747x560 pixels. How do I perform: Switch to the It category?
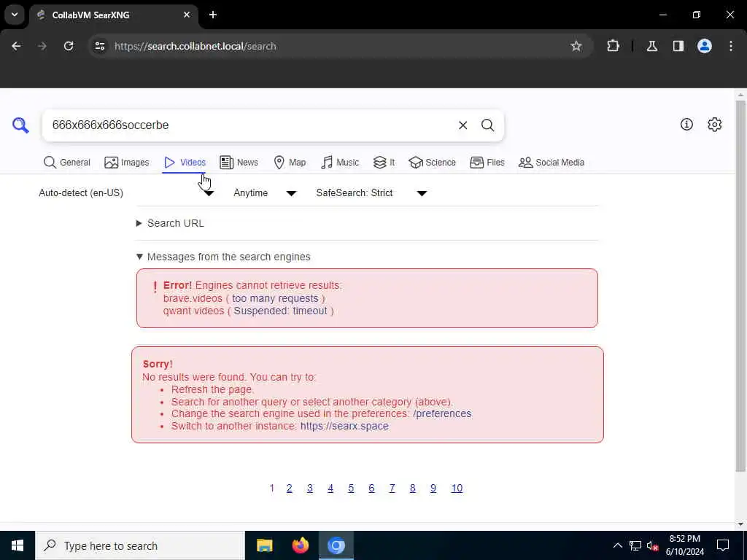click(384, 163)
